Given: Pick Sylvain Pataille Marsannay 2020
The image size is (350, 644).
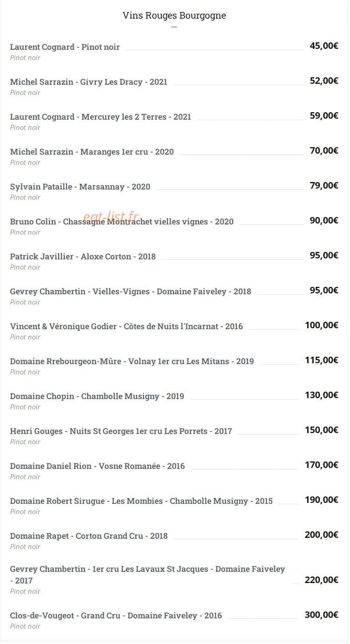Looking at the screenshot, I should click(x=80, y=187).
